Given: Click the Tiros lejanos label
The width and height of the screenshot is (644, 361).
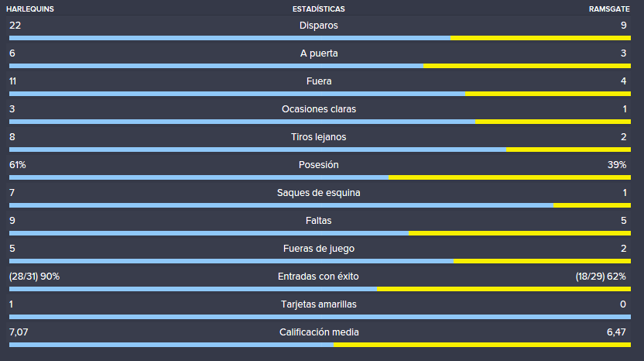Looking at the screenshot, I should (319, 137).
